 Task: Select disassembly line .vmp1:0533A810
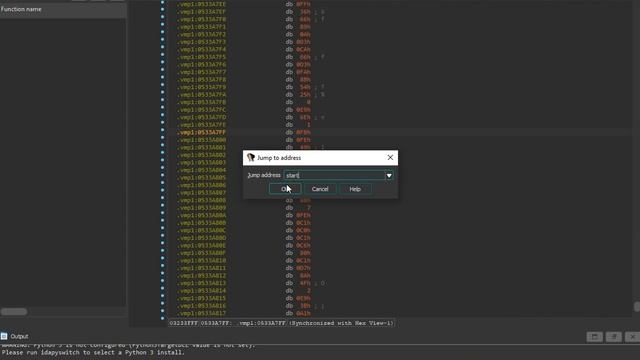[x=202, y=260]
